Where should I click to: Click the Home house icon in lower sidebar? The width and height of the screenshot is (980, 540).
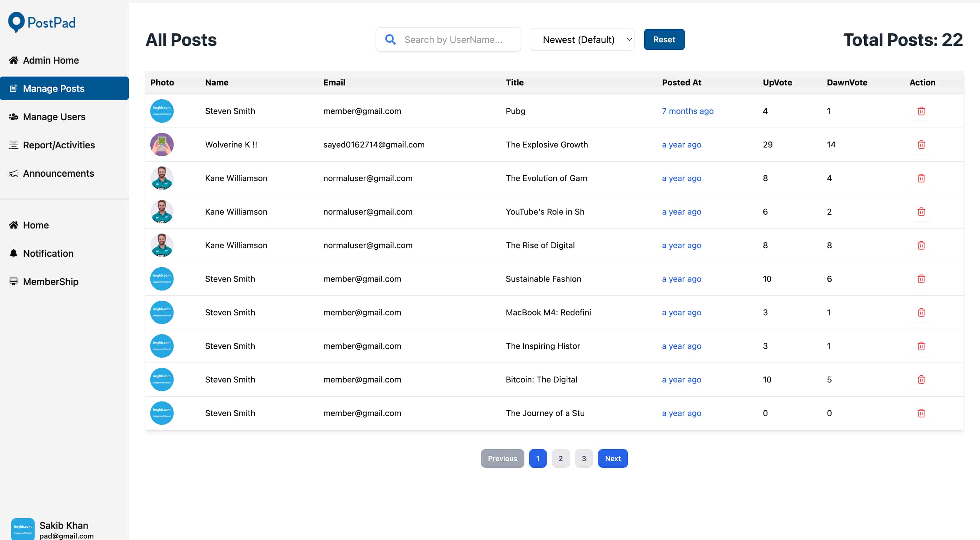(14, 225)
